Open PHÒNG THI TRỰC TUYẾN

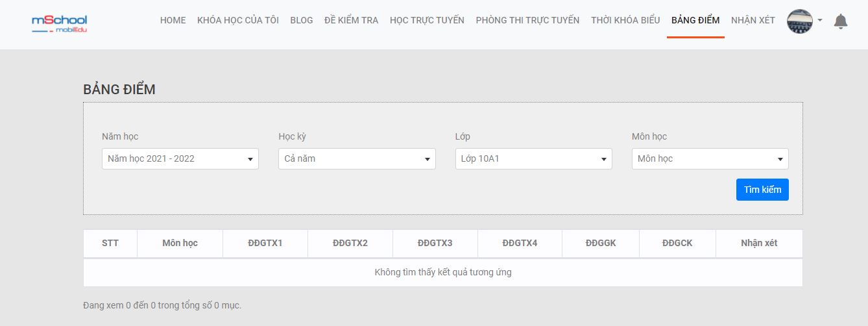tap(527, 20)
